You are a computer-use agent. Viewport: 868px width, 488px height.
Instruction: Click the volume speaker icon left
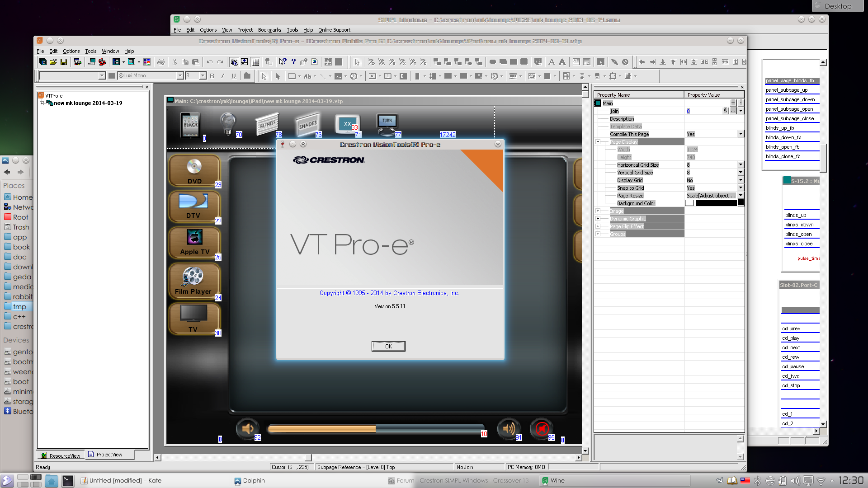click(247, 428)
